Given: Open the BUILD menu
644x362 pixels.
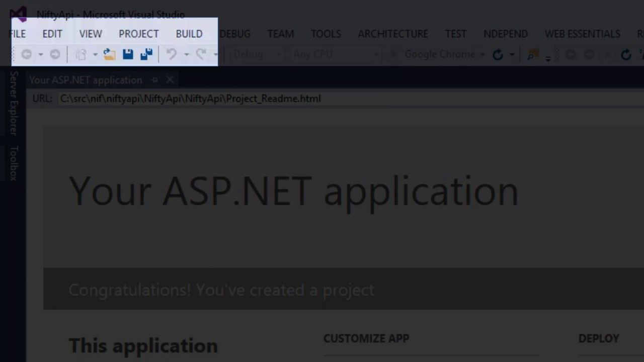Looking at the screenshot, I should (189, 34).
